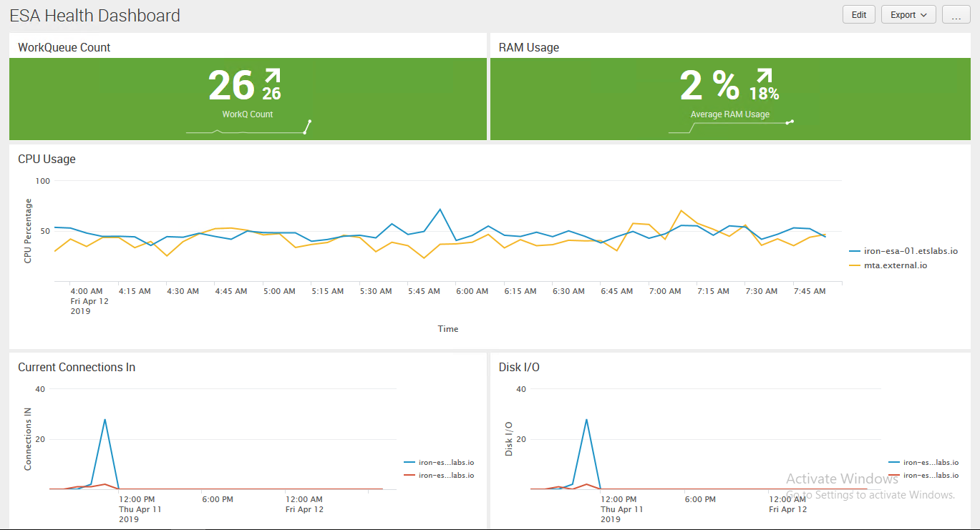Click the CPU spike near 5:45 AM
This screenshot has height=530, width=980.
[440, 209]
